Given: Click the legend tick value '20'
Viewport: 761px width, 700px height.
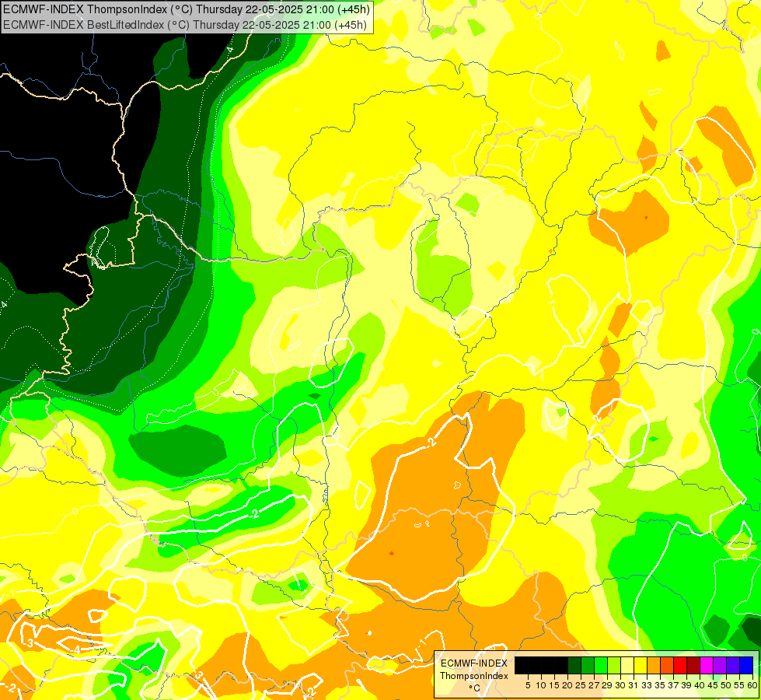Looking at the screenshot, I should click(568, 685).
